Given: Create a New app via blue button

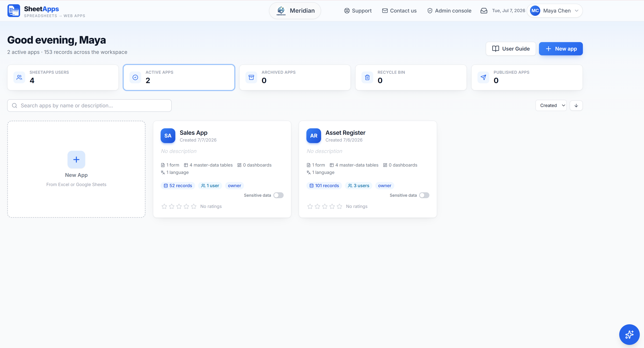Looking at the screenshot, I should (x=561, y=49).
